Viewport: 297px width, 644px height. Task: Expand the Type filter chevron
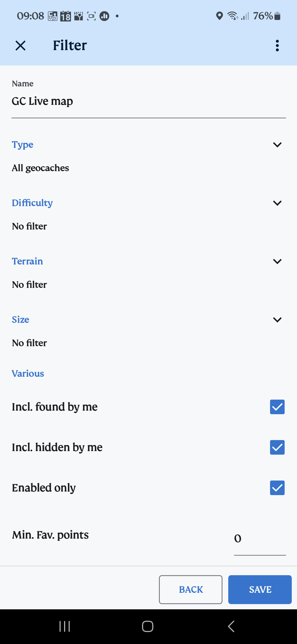277,145
